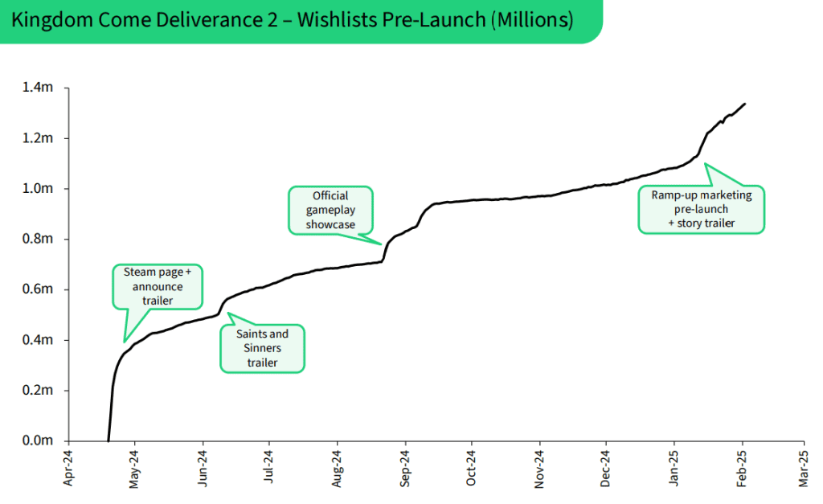The width and height of the screenshot is (823, 504).
Task: Click the 0.4m y-axis label
Action: (x=37, y=340)
